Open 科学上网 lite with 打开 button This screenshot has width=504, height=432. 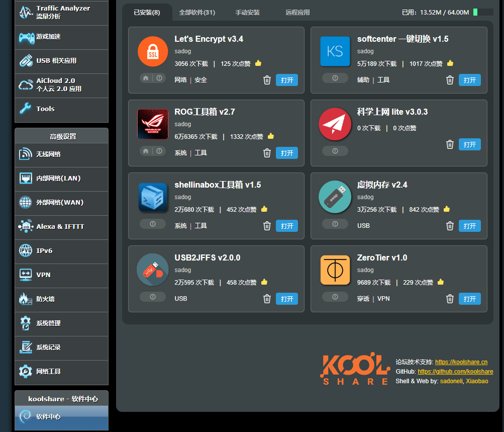click(470, 145)
